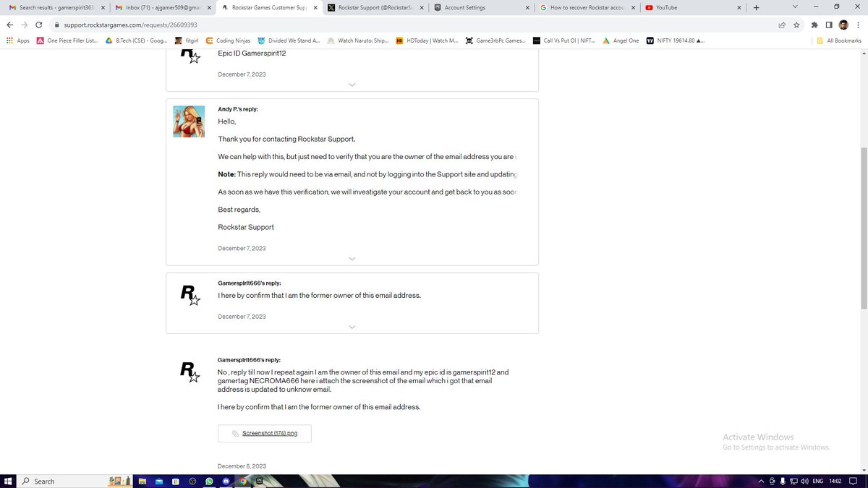Click the browser forward arrow

click(25, 24)
